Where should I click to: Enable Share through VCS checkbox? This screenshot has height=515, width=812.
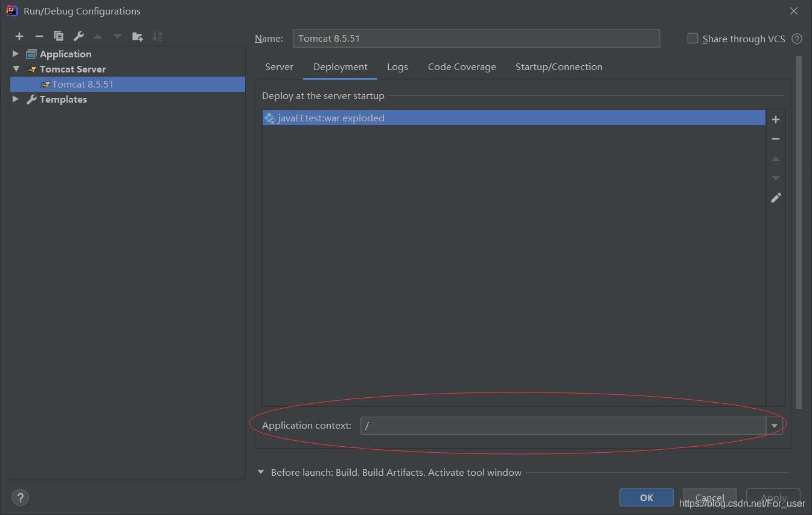tap(692, 38)
